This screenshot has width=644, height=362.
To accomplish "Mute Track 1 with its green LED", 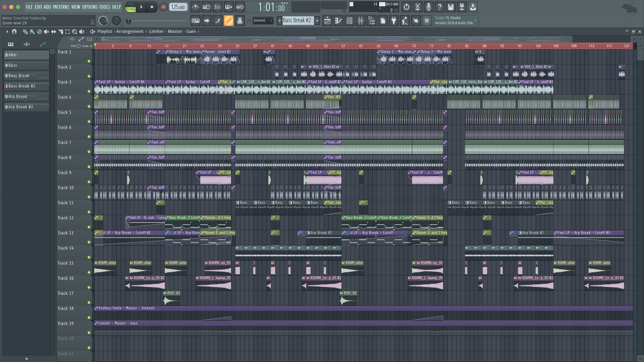I will pyautogui.click(x=89, y=61).
